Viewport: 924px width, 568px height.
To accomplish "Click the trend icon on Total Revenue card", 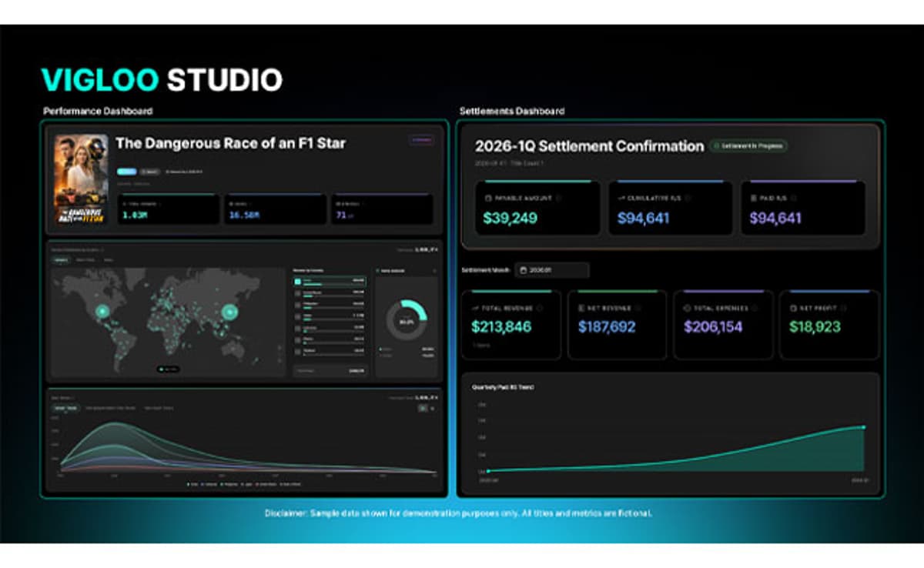I will coord(474,309).
